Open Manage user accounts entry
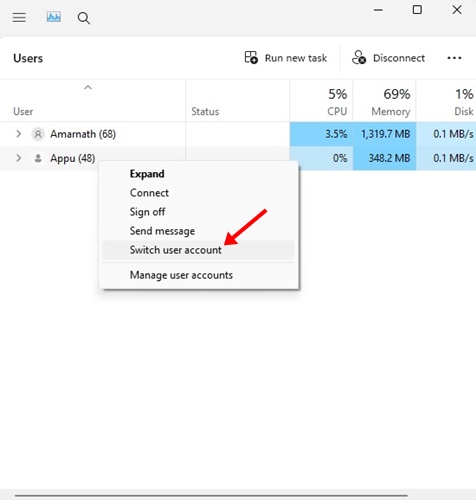This screenshot has width=476, height=500. point(181,275)
